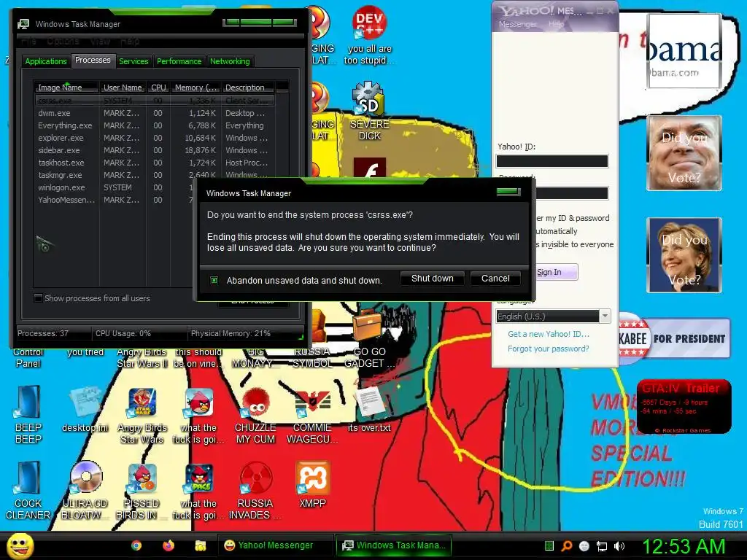747x560 pixels.
Task: Select the winlogon.exe process row
Action: 115,187
